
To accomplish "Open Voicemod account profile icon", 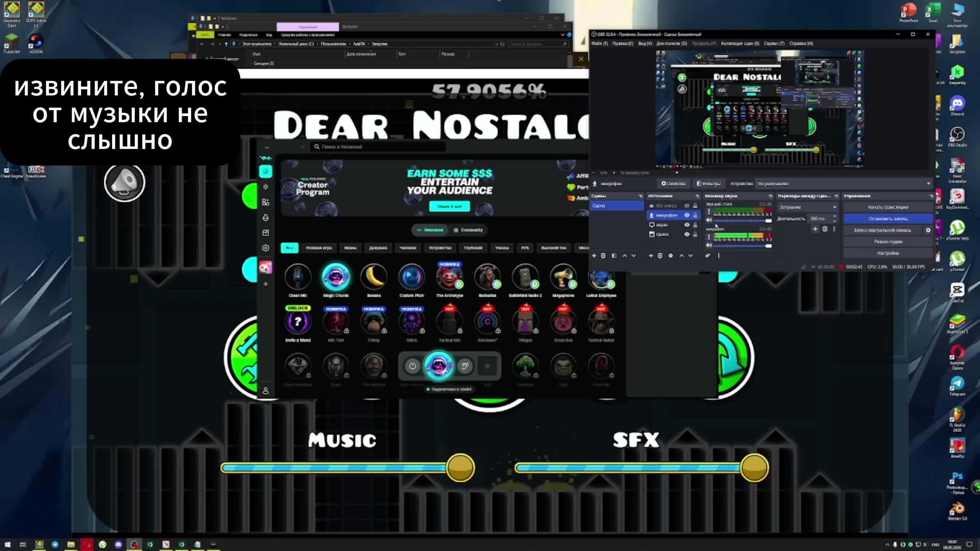I will pos(266,391).
